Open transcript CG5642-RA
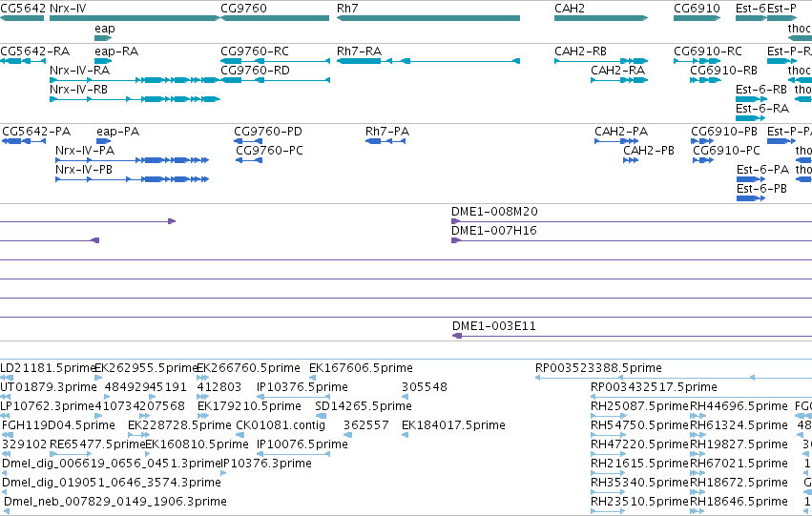This screenshot has width=812, height=516. click(34, 52)
